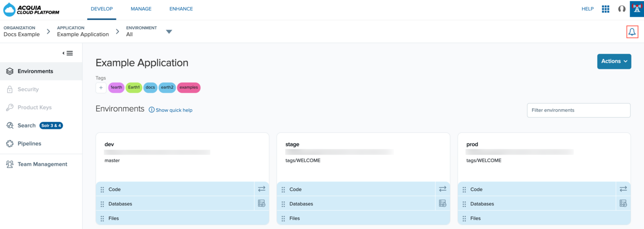This screenshot has height=229, width=644.
Task: Expand the breadcrumb chevron after Docs Example
Action: [49, 32]
